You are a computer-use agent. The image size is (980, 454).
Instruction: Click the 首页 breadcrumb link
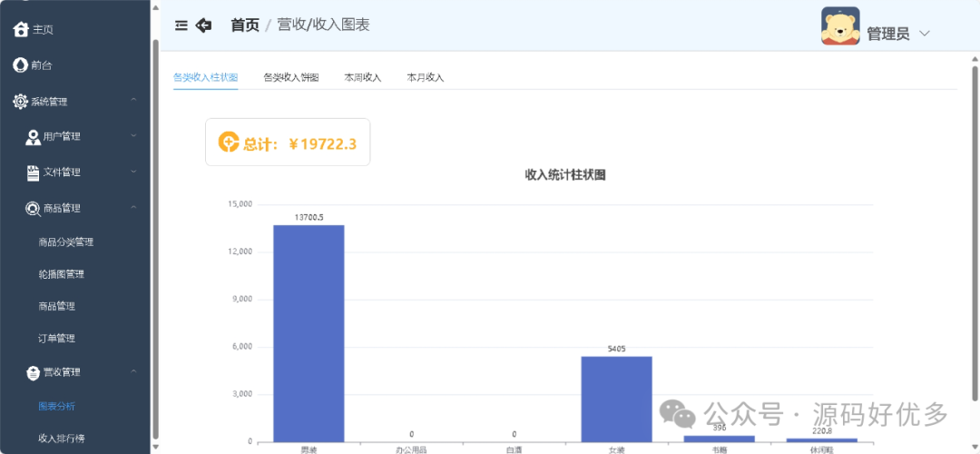(245, 25)
